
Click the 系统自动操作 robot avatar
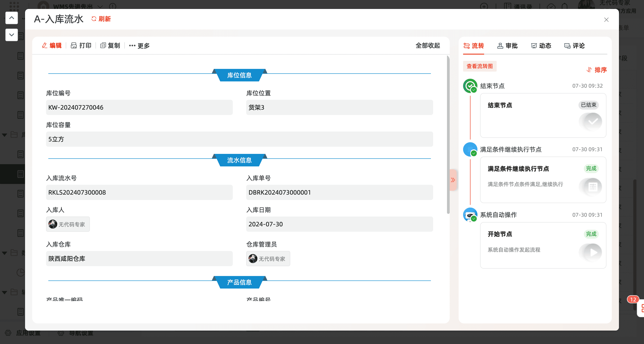pyautogui.click(x=470, y=215)
